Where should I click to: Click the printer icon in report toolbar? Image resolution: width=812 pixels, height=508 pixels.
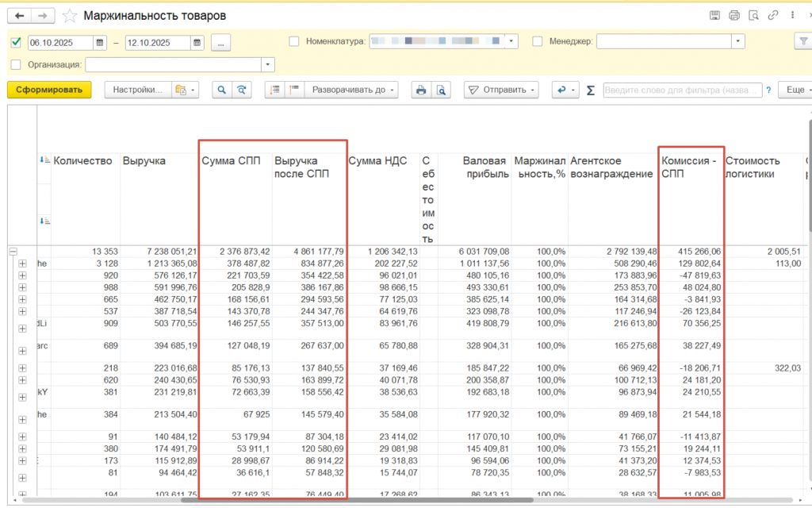tap(421, 90)
